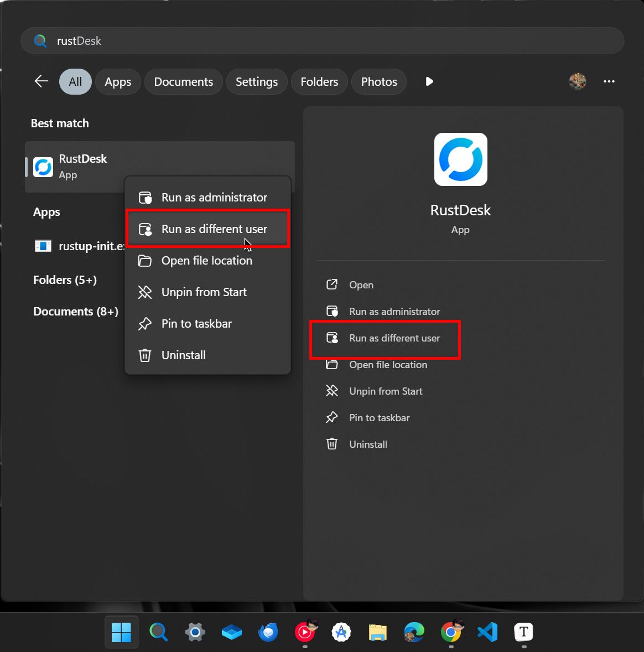
Task: Go back with the left arrow button
Action: coord(41,81)
